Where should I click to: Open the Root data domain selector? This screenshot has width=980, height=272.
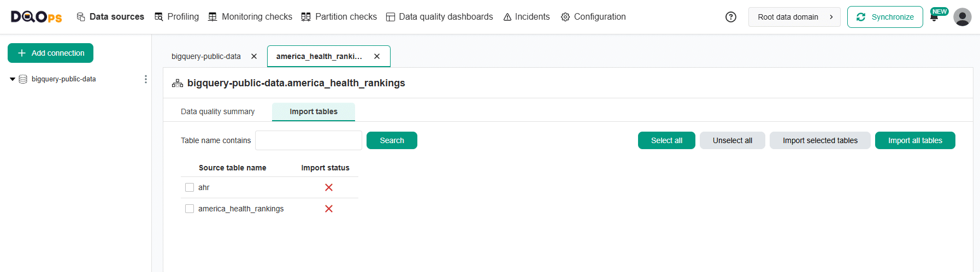794,17
